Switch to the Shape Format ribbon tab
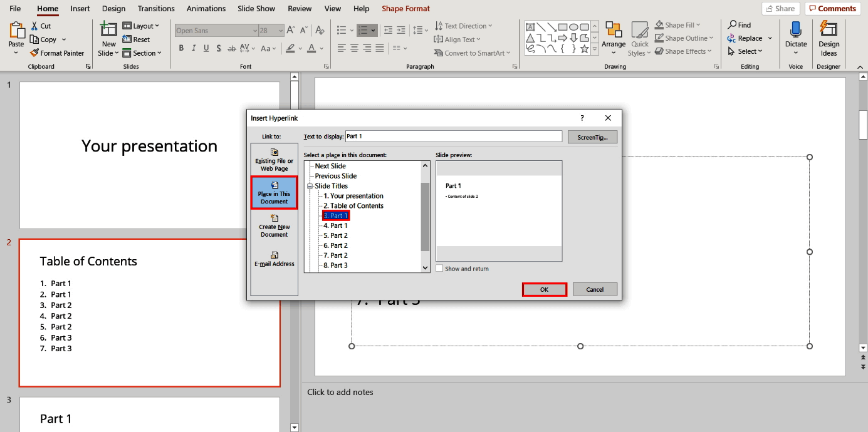Screen dimensions: 868x432 405,9
